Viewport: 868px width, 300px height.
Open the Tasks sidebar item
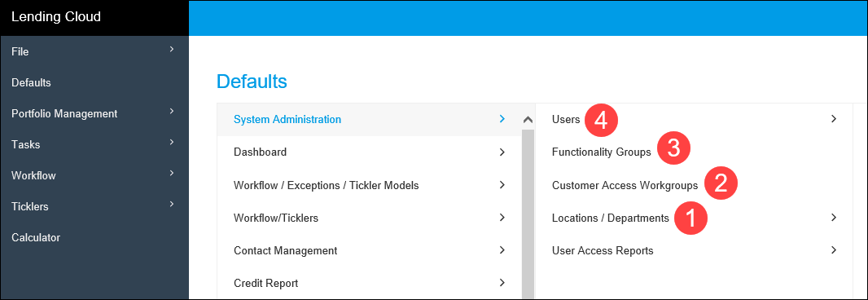pyautogui.click(x=25, y=145)
